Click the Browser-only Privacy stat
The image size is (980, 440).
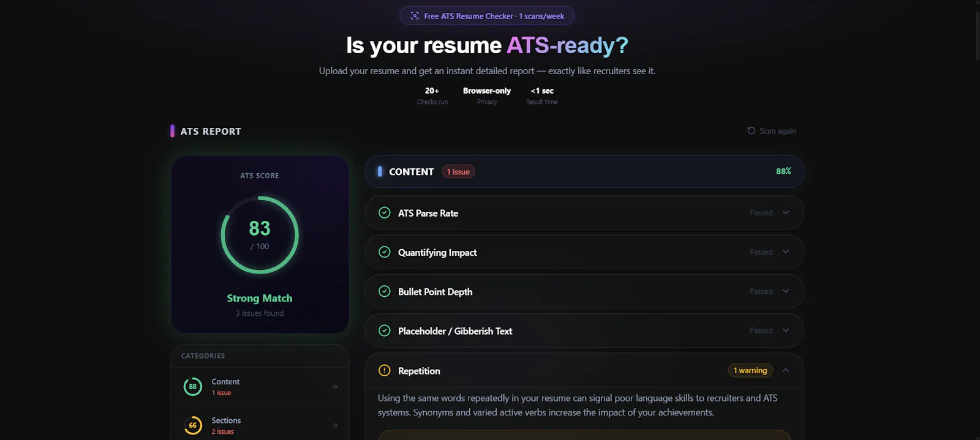pyautogui.click(x=487, y=96)
